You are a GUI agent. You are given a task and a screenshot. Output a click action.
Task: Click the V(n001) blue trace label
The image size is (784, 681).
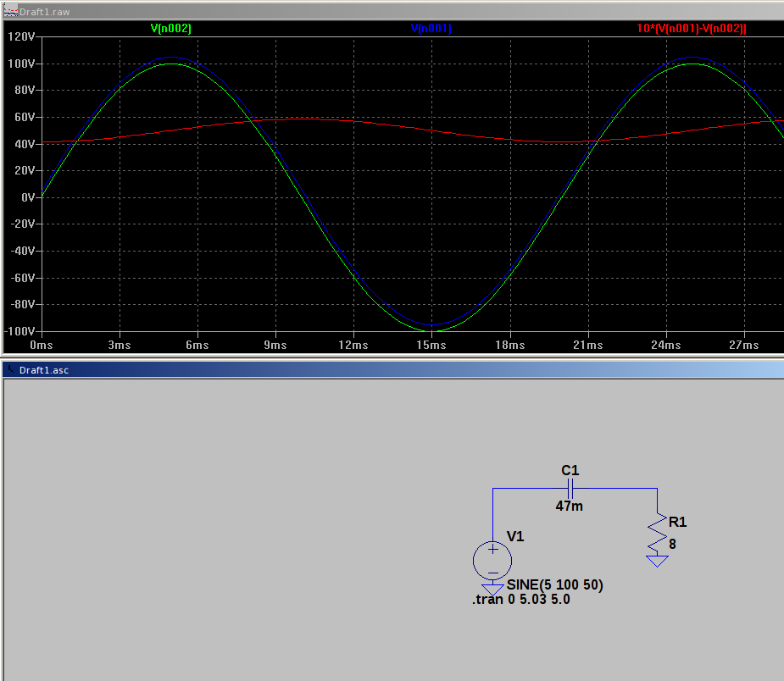click(431, 29)
